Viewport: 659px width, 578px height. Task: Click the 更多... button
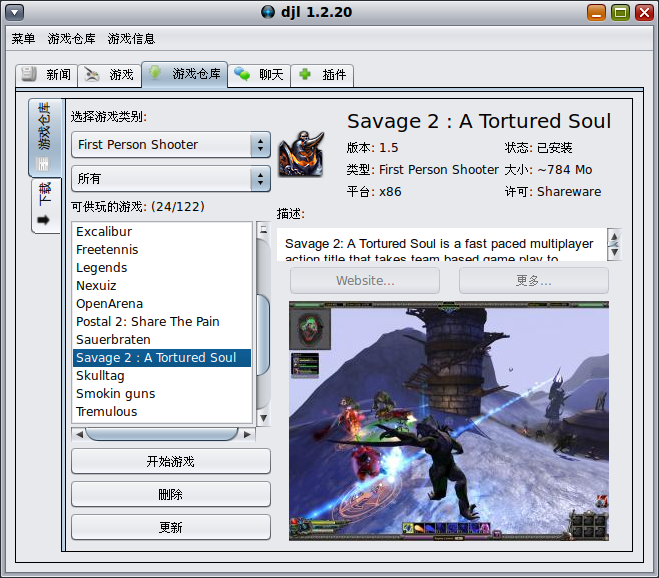534,280
